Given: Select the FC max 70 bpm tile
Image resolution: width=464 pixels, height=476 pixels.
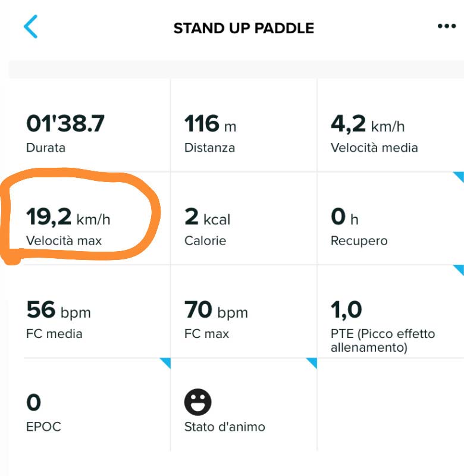Looking at the screenshot, I should [244, 311].
